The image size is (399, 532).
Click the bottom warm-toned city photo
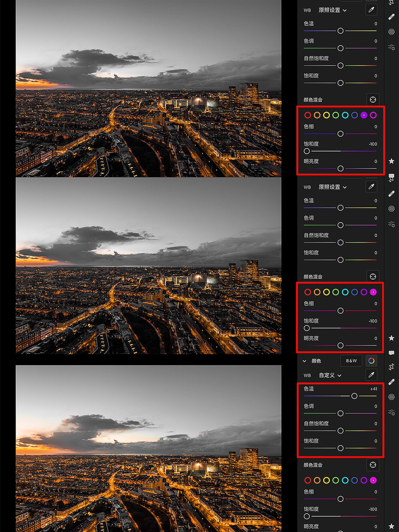(x=148, y=449)
